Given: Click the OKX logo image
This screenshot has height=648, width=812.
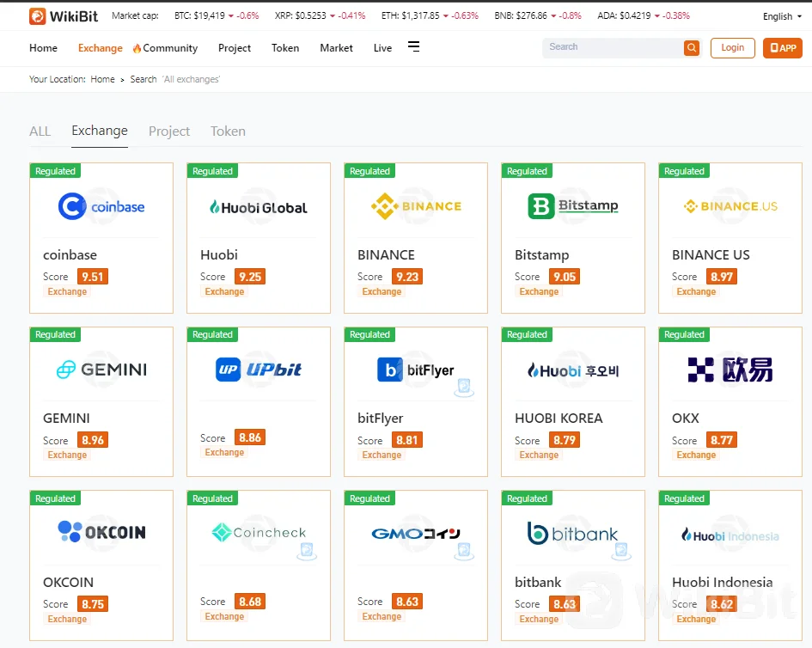Looking at the screenshot, I should 730,370.
